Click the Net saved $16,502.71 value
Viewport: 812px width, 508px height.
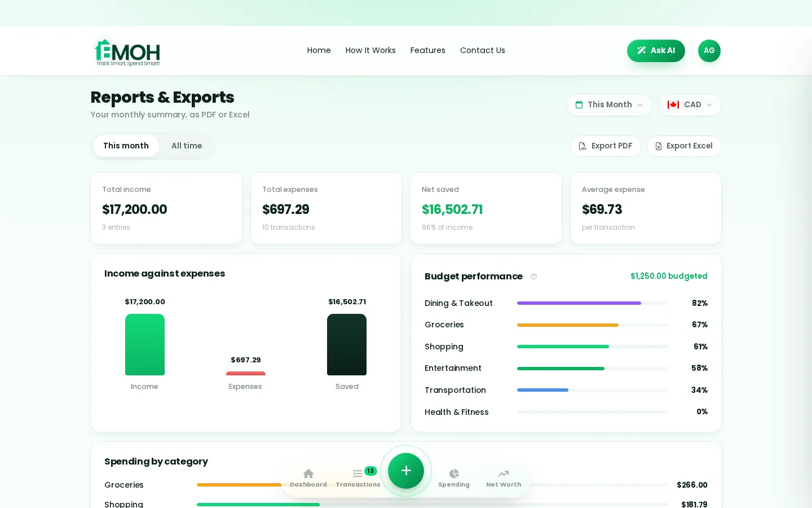452,209
